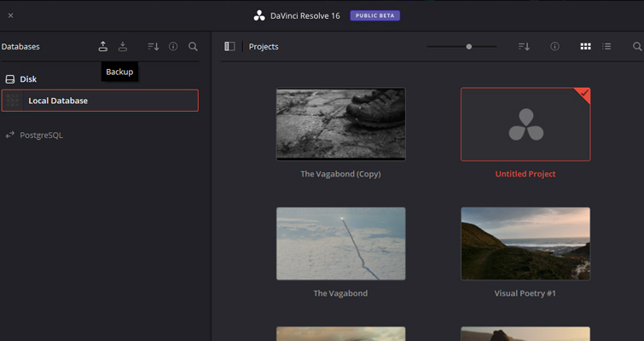Switch to thumbnail grid view
Image resolution: width=644 pixels, height=341 pixels.
click(x=585, y=47)
